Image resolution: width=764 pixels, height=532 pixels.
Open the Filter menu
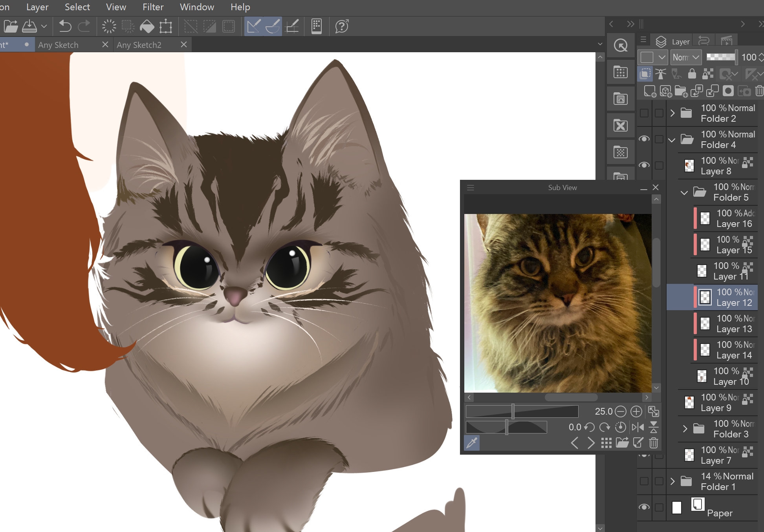point(153,7)
